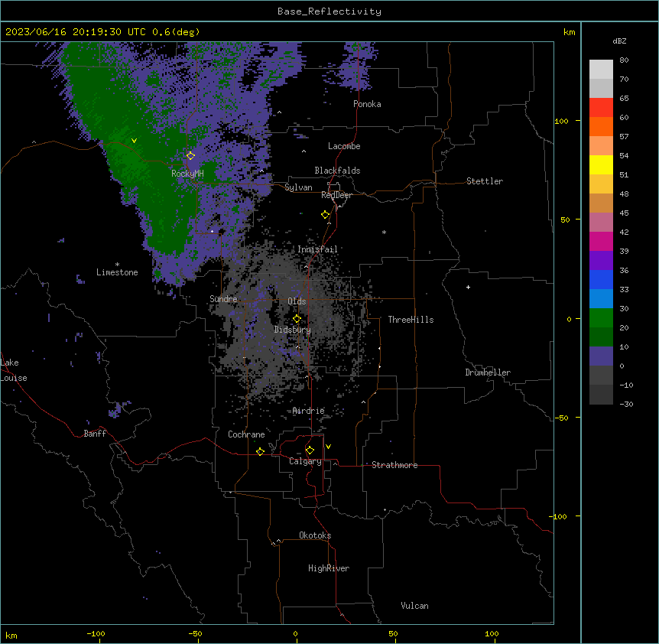
Task: Click the Okotoks city label
Action: click(315, 535)
